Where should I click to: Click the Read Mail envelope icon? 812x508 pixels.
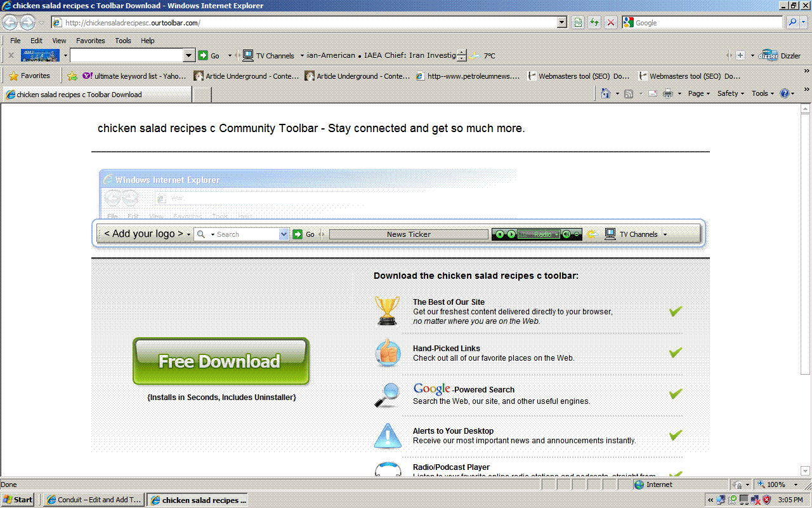(x=652, y=94)
